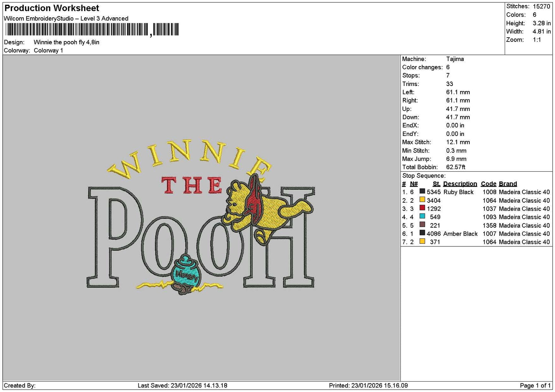Click stitch count '1292' in row 3
This screenshot has height=392, width=555.
[x=434, y=209]
